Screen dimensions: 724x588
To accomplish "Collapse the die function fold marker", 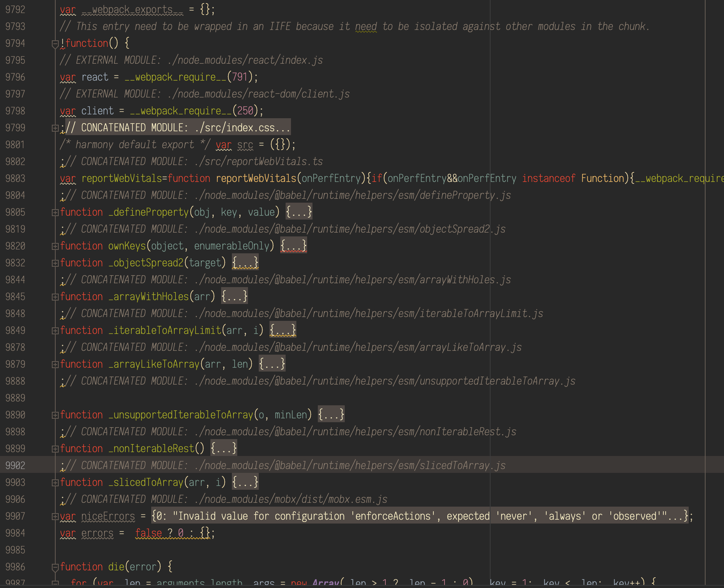I will [55, 567].
